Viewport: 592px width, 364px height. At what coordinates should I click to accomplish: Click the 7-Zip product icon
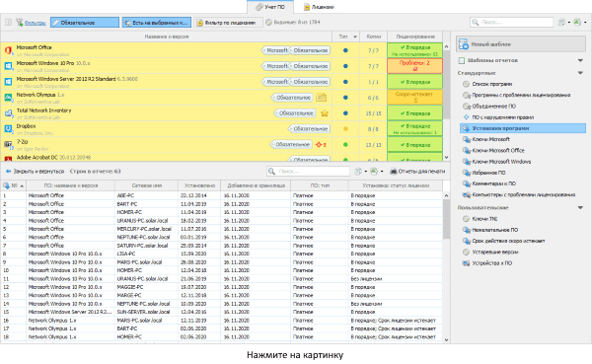(x=8, y=144)
